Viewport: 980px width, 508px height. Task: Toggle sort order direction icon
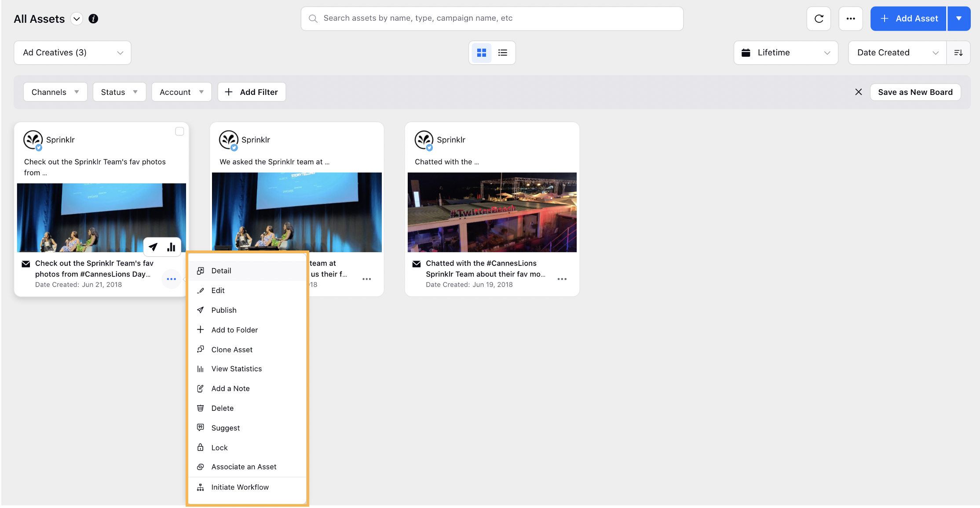click(x=958, y=53)
